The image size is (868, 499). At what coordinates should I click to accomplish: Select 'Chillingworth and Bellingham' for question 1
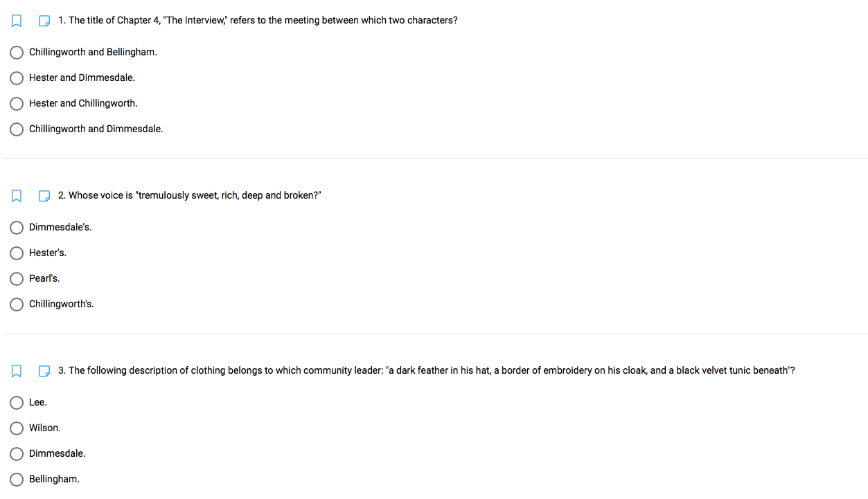coord(16,52)
